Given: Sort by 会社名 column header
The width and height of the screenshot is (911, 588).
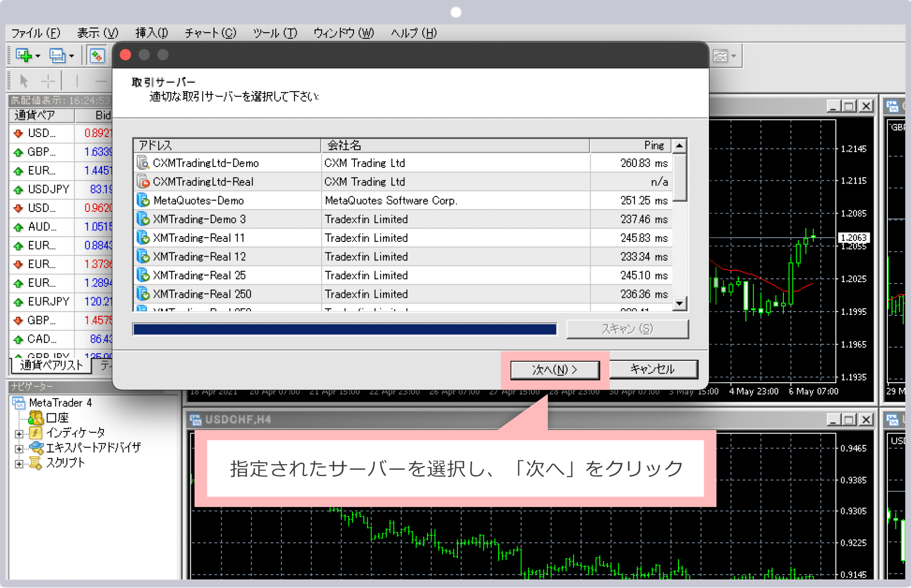Looking at the screenshot, I should (x=455, y=146).
